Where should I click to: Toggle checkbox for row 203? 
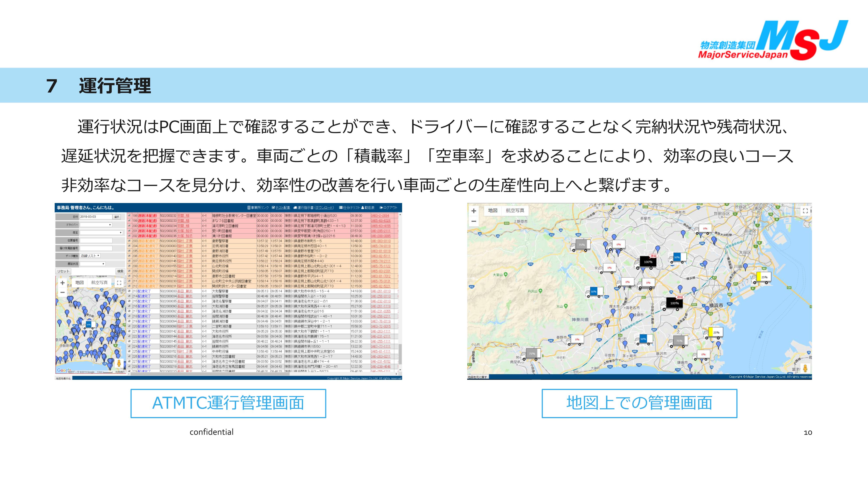[129, 241]
